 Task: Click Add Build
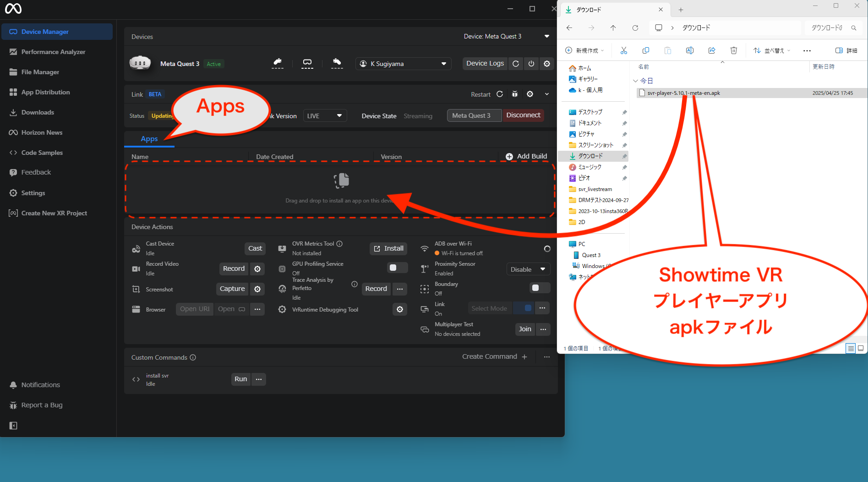(526, 156)
